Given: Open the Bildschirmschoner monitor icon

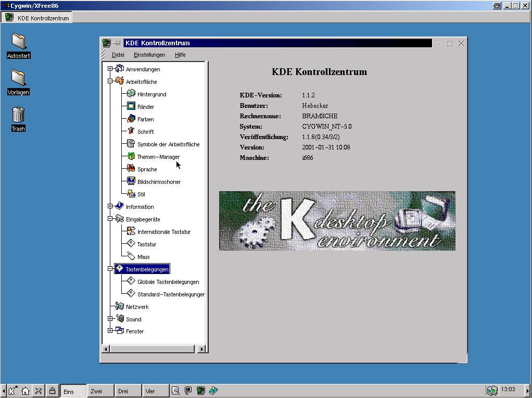Looking at the screenshot, I should click(x=131, y=182).
